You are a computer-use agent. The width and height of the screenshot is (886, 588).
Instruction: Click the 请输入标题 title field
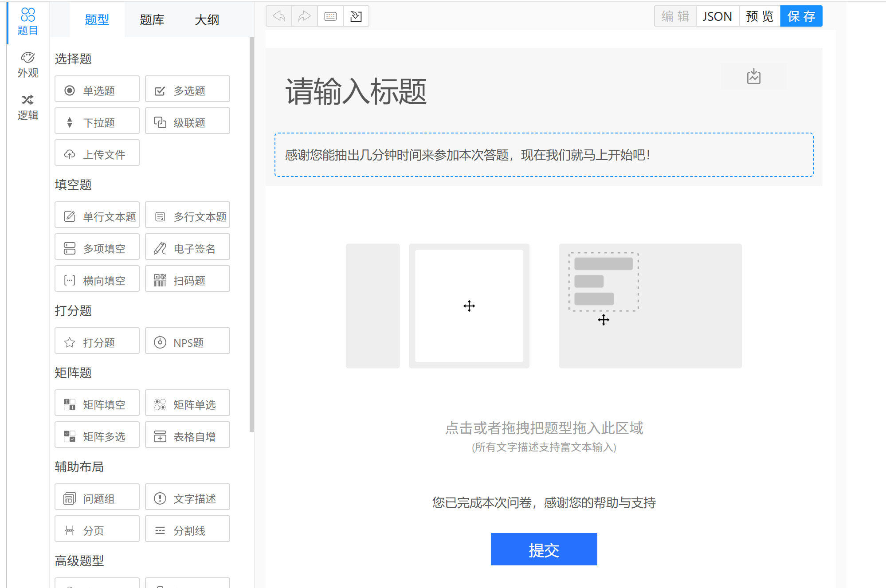356,92
